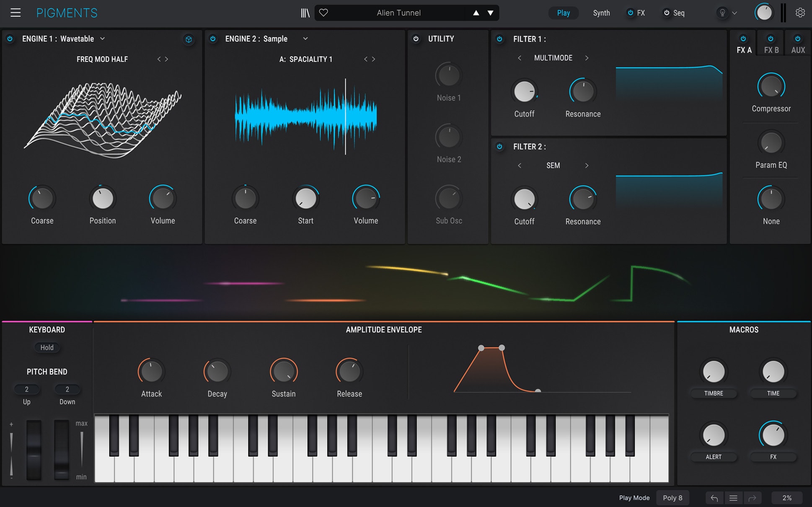Image resolution: width=812 pixels, height=507 pixels.
Task: Favorite the Alien Tunnel preset with heart
Action: point(323,13)
